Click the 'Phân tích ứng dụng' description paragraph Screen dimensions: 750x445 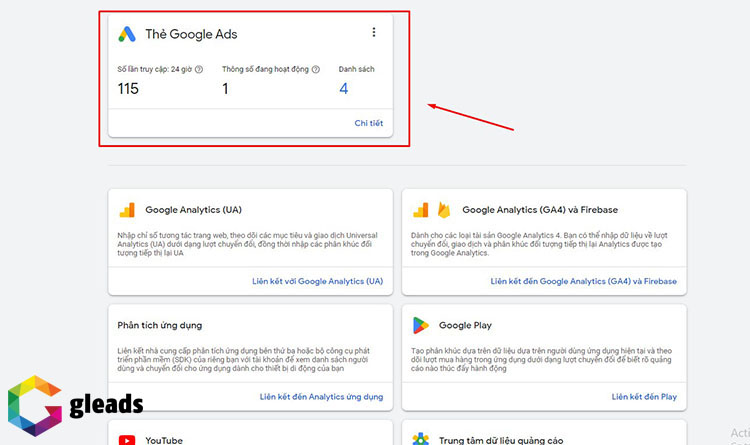click(243, 359)
